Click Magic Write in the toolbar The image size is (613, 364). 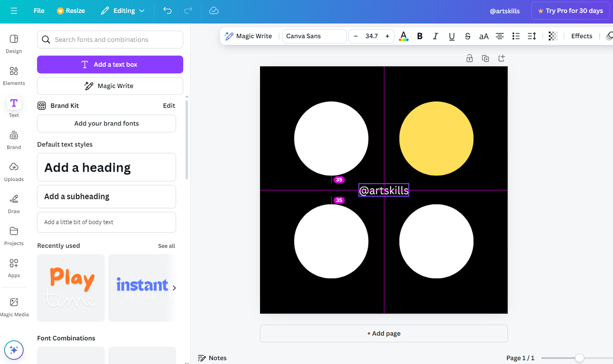tap(249, 36)
